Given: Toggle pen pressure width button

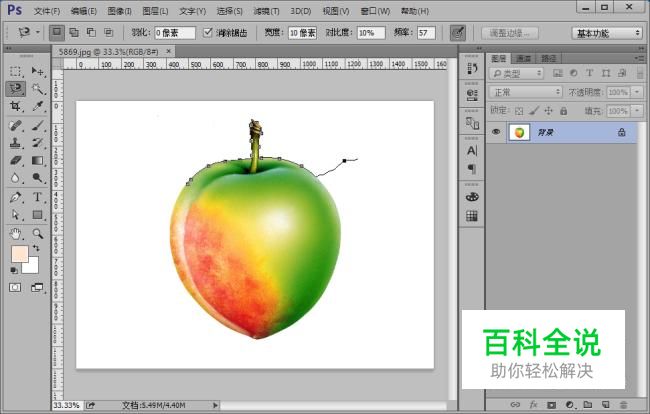Looking at the screenshot, I should click(458, 33).
